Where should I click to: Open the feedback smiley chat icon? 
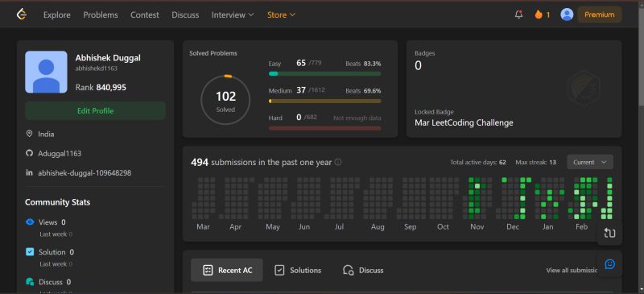coord(610,264)
